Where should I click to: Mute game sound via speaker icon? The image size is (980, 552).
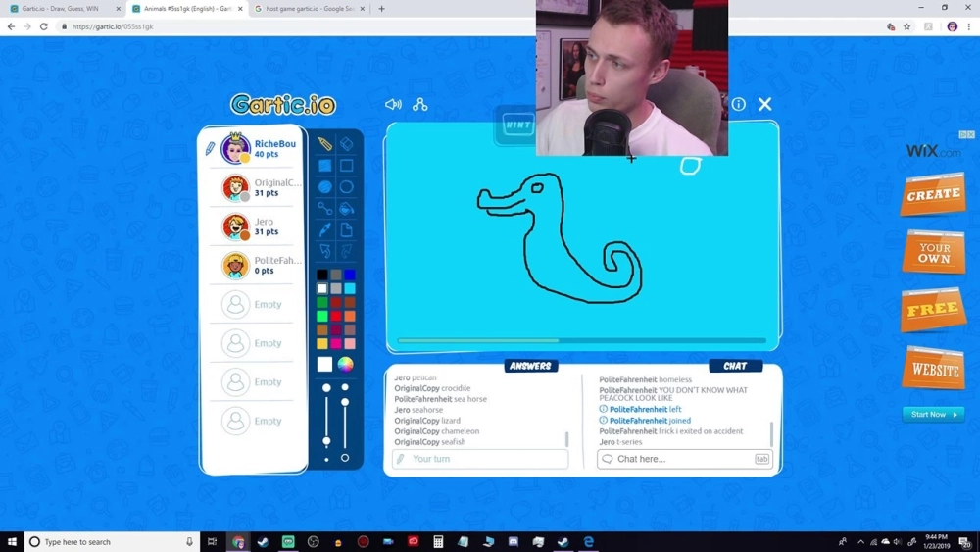tap(393, 105)
